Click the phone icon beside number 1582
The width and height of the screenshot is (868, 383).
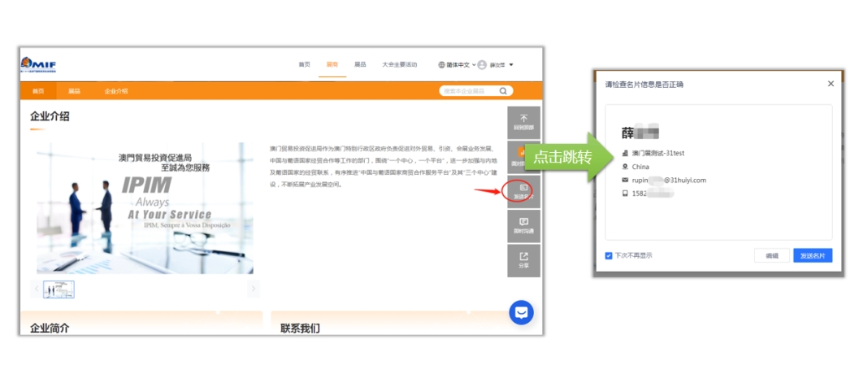(626, 194)
